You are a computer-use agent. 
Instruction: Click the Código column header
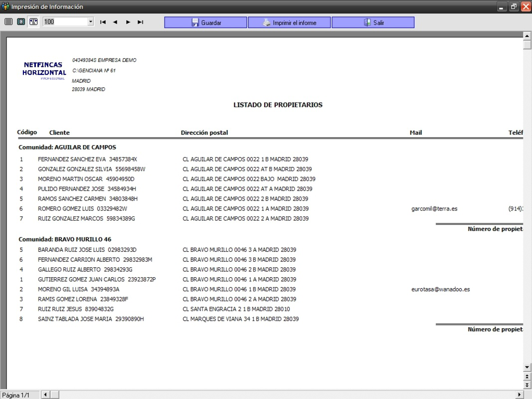[27, 132]
